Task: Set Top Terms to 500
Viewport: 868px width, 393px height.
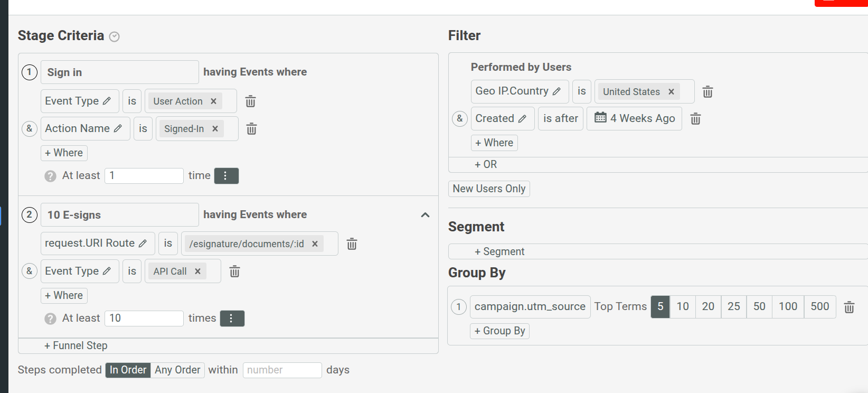Action: click(820, 307)
